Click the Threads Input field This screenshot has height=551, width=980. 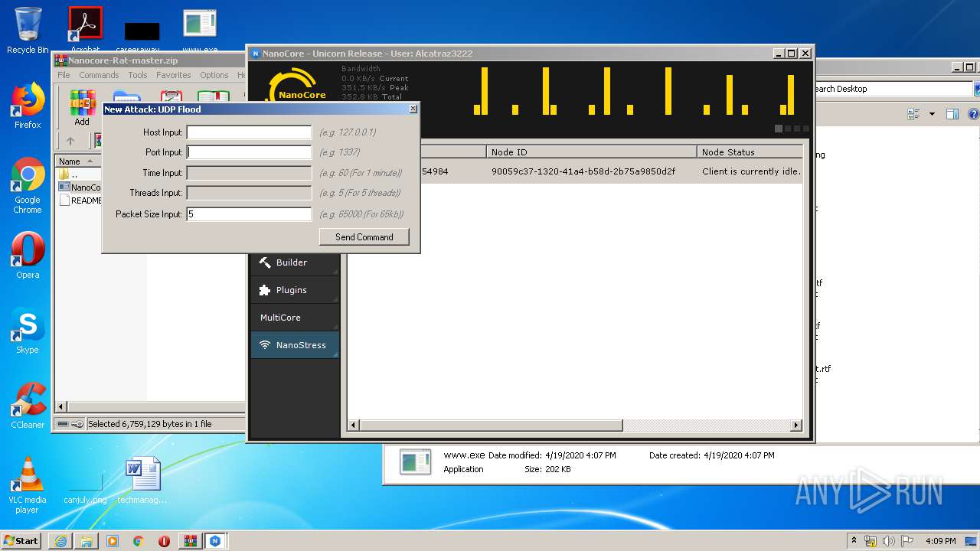point(249,193)
